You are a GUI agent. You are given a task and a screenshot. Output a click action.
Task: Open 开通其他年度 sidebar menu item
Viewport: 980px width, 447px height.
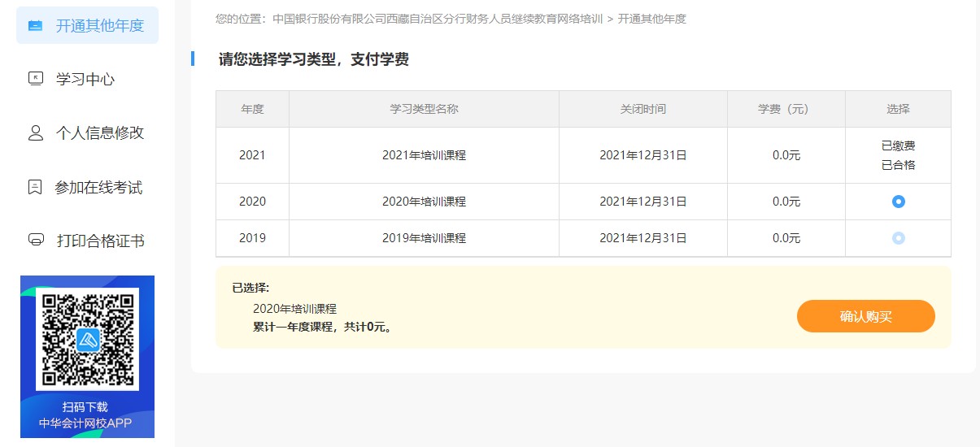87,25
